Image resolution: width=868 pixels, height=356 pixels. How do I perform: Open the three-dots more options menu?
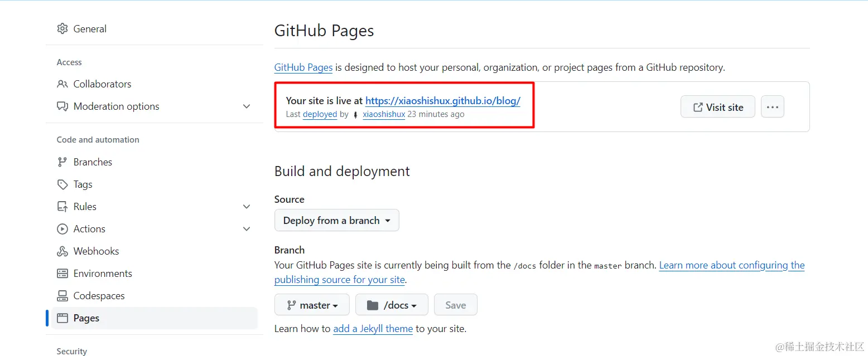pyautogui.click(x=773, y=107)
